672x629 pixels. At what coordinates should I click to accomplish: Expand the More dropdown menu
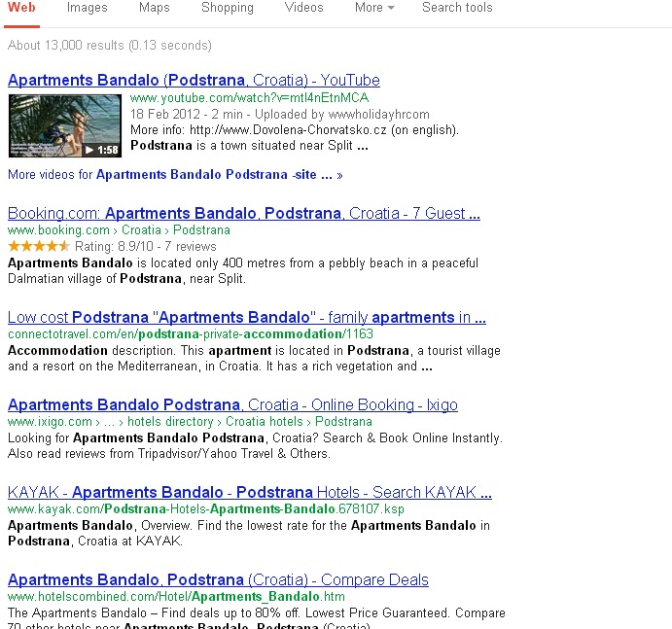point(374,7)
